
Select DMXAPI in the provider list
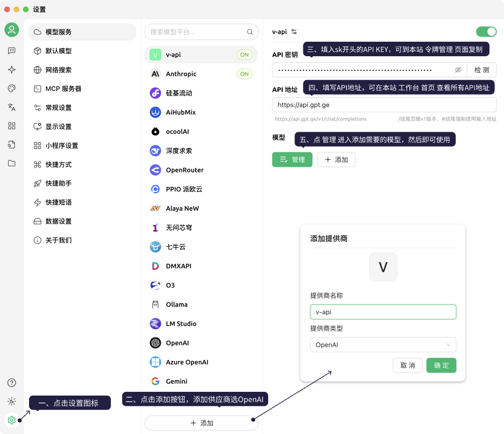point(201,266)
